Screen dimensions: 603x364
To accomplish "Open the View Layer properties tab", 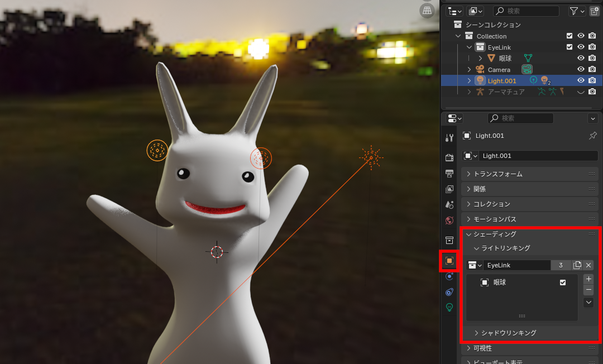I will [449, 189].
